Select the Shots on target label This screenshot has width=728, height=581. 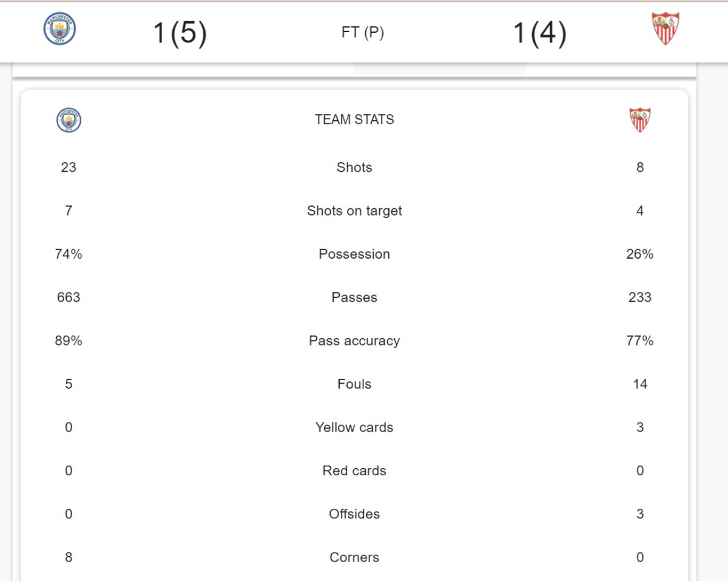354,211
